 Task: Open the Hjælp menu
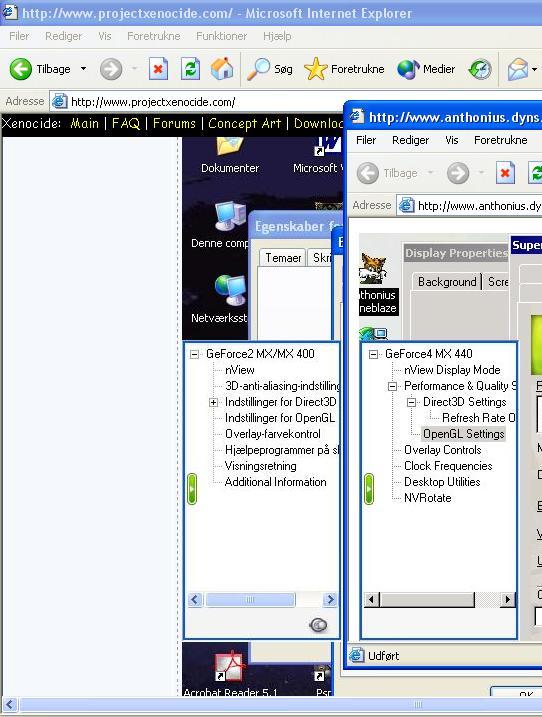click(x=277, y=36)
